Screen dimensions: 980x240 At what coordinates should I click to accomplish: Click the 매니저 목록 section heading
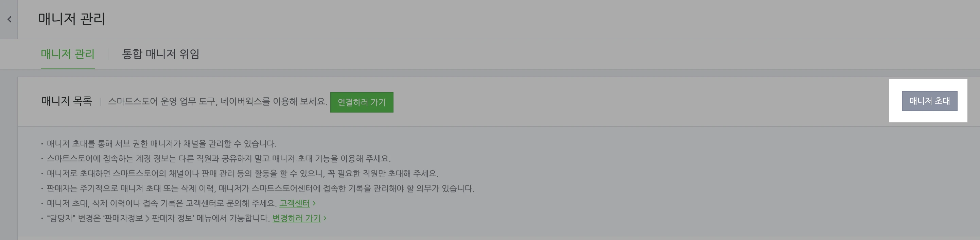[67, 101]
